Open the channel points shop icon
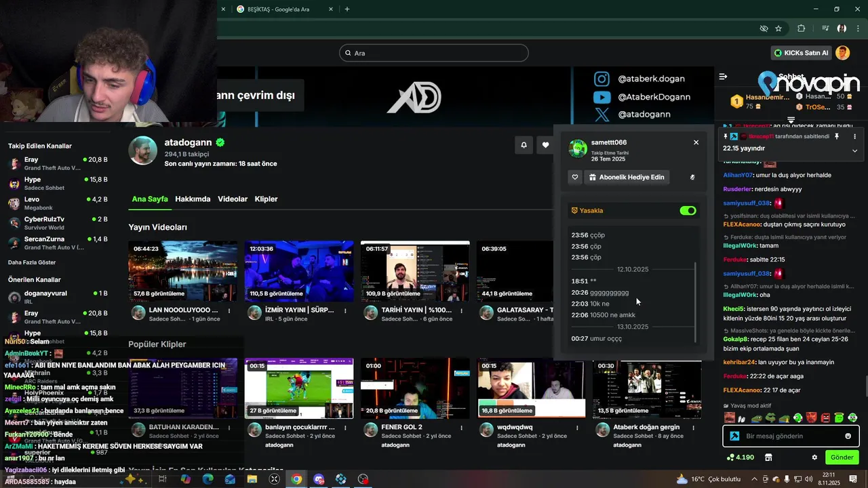The width and height of the screenshot is (868, 488). pyautogui.click(x=768, y=457)
